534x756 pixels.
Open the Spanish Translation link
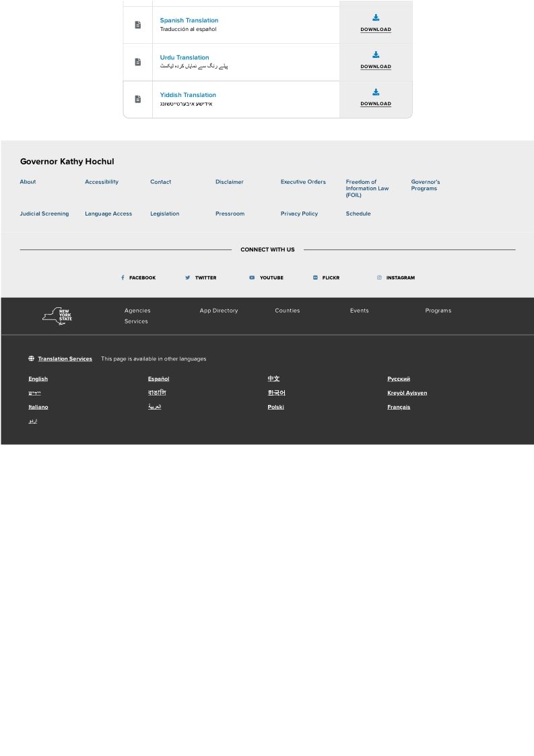point(189,20)
